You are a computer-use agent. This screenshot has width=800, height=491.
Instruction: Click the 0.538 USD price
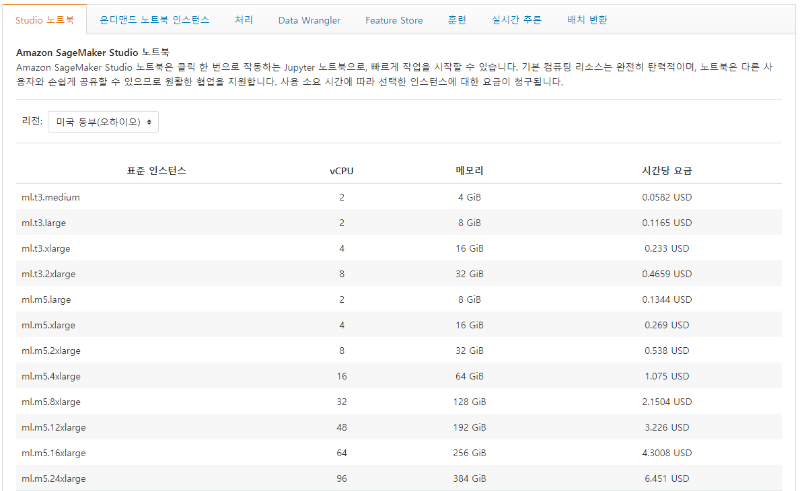(x=667, y=351)
